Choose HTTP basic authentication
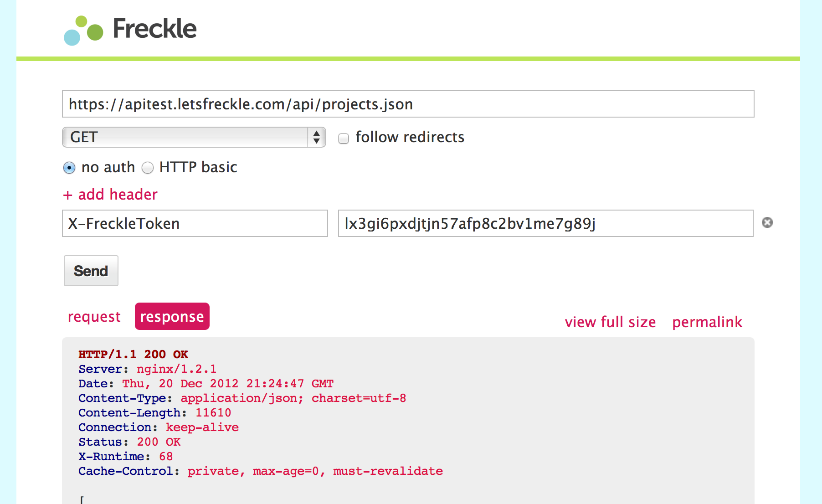The height and width of the screenshot is (504, 822). click(148, 168)
